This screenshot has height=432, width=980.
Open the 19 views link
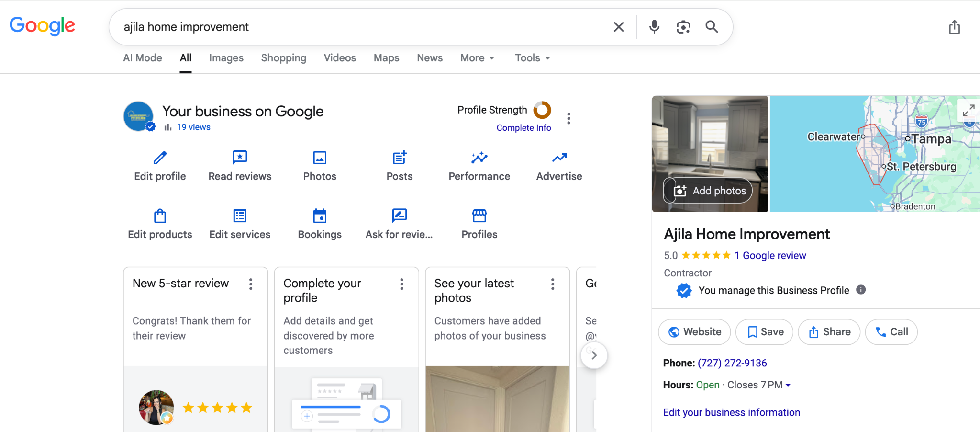click(x=193, y=127)
